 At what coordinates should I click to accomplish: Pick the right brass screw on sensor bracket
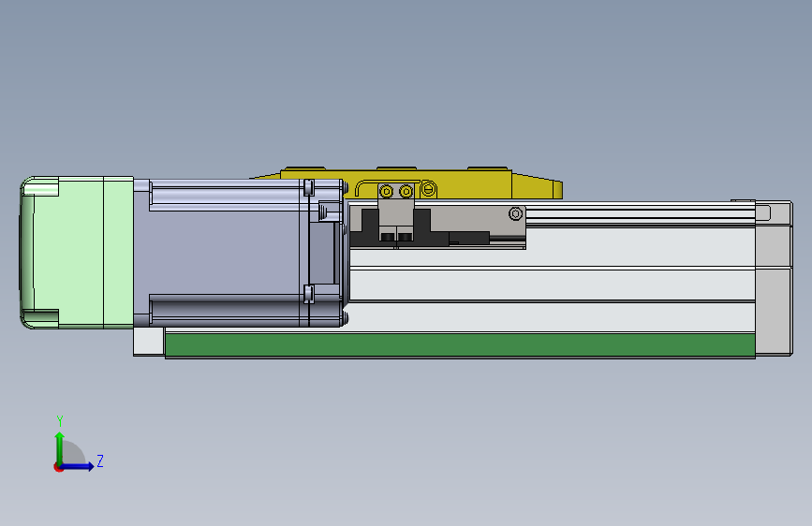click(x=406, y=192)
